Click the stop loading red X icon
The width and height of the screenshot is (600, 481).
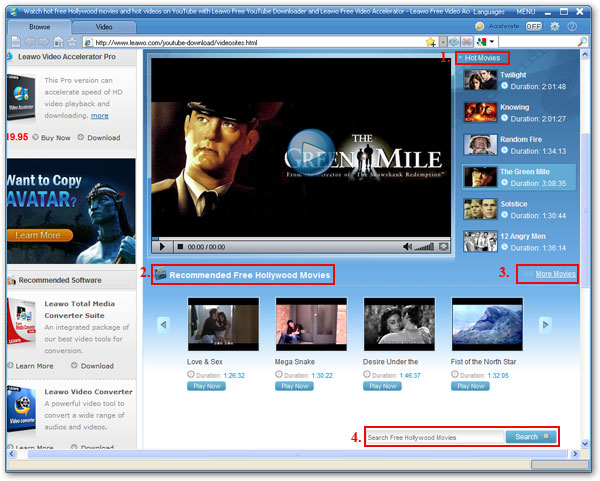click(466, 42)
